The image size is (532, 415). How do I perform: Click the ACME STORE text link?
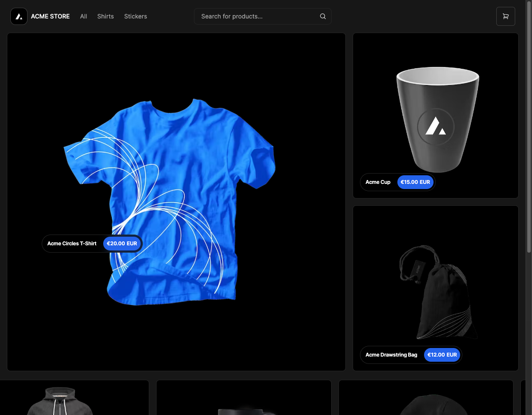click(50, 16)
